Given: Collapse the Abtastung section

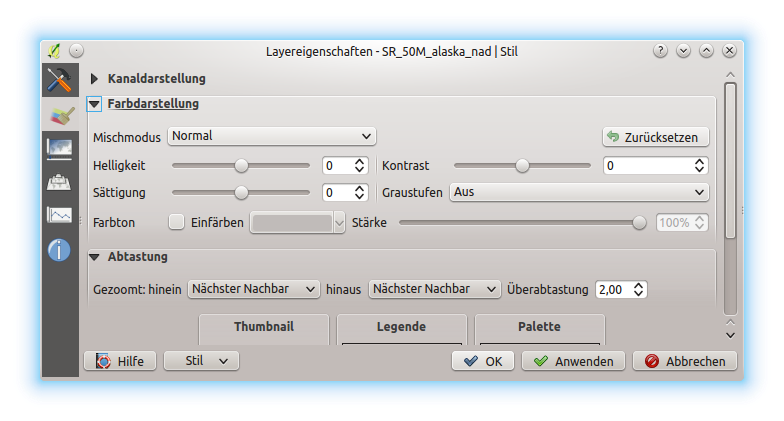Looking at the screenshot, I should 95,257.
